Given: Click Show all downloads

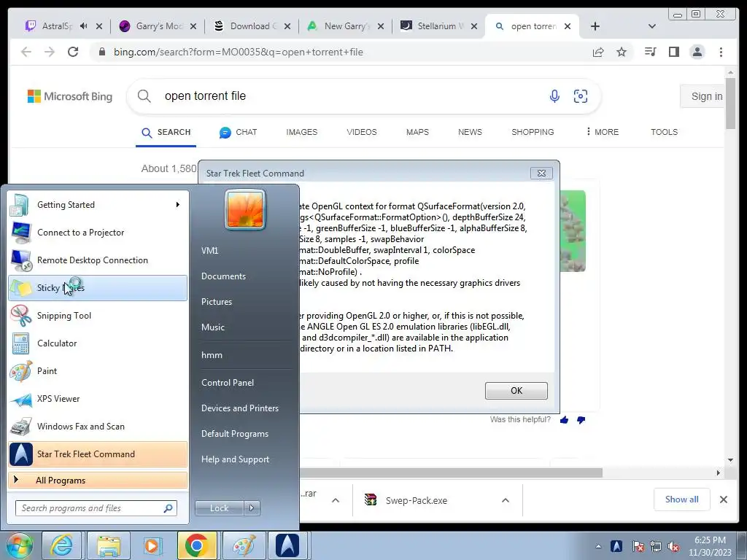Looking at the screenshot, I should click(x=682, y=499).
